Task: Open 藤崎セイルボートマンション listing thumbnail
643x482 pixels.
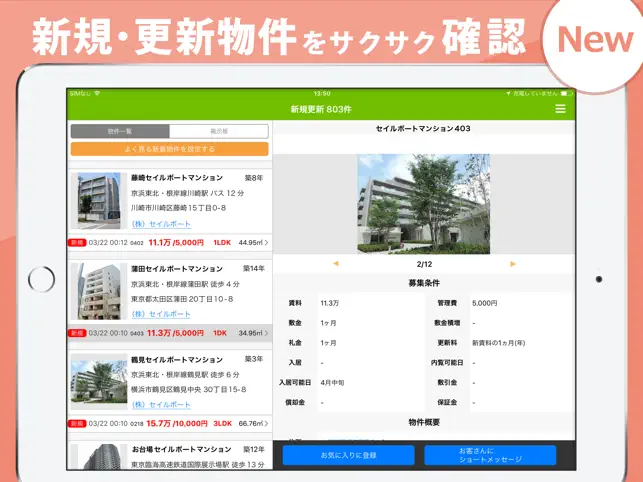Action: [99, 201]
